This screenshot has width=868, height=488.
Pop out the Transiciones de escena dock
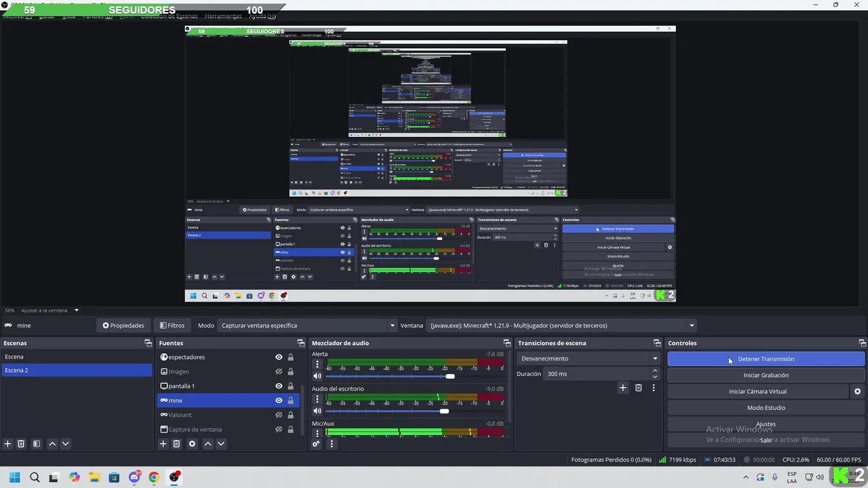pos(656,343)
